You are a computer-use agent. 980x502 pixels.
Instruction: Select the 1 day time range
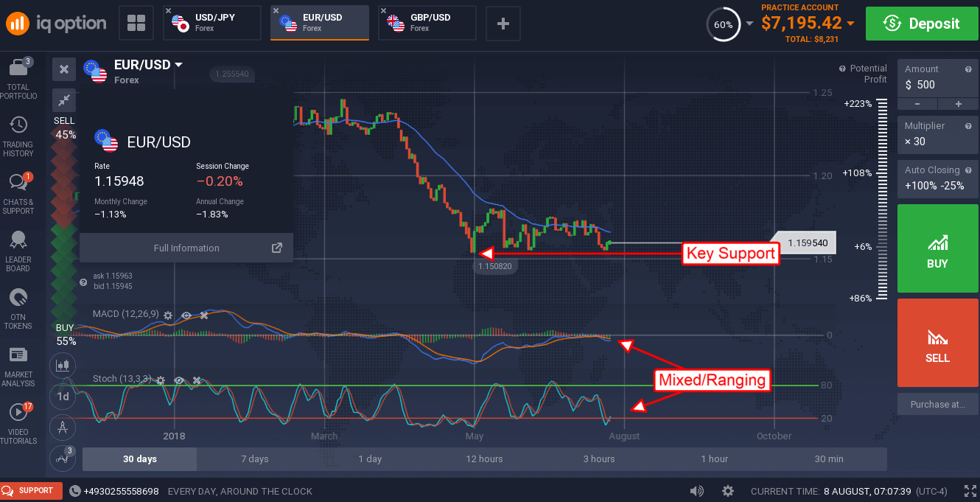370,459
